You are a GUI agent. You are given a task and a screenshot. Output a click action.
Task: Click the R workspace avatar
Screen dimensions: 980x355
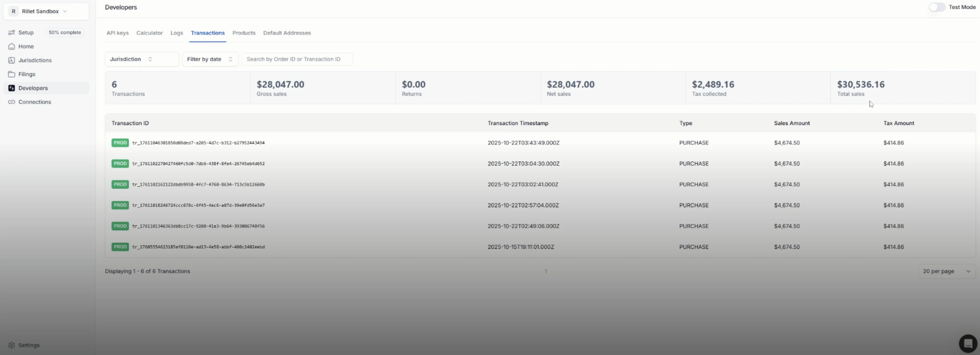[x=14, y=11]
